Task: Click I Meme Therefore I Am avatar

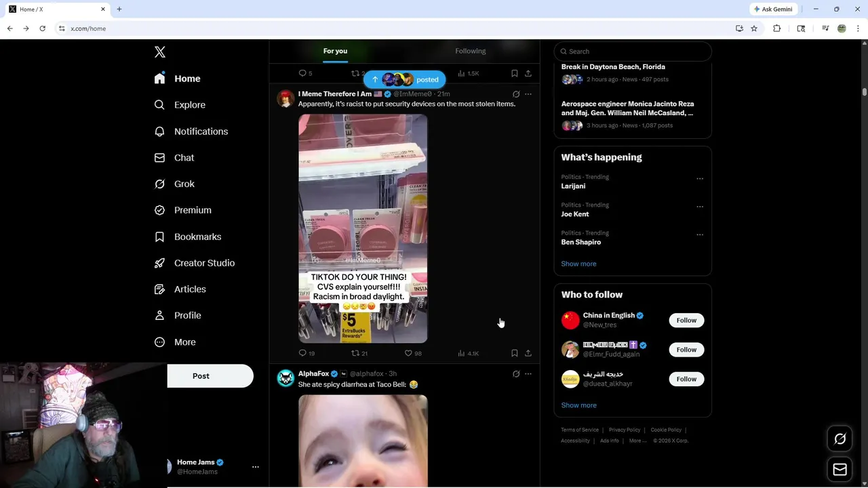Action: pyautogui.click(x=285, y=99)
